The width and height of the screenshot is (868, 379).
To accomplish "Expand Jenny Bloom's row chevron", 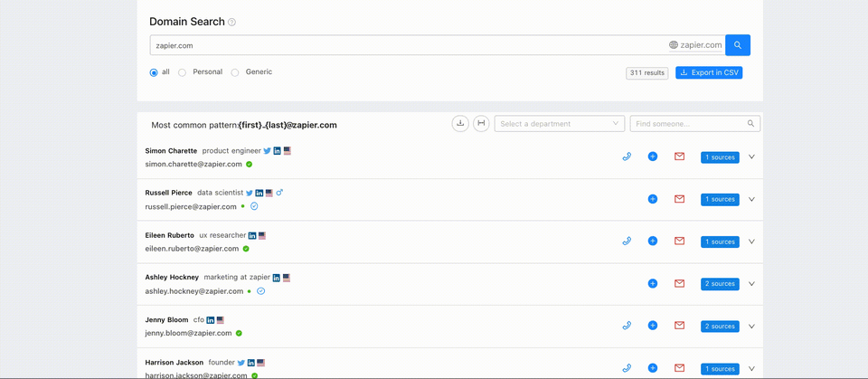I will (x=751, y=327).
